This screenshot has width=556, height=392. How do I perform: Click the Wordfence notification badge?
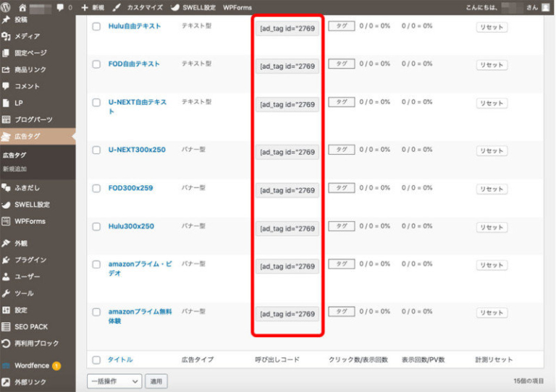pyautogui.click(x=56, y=366)
